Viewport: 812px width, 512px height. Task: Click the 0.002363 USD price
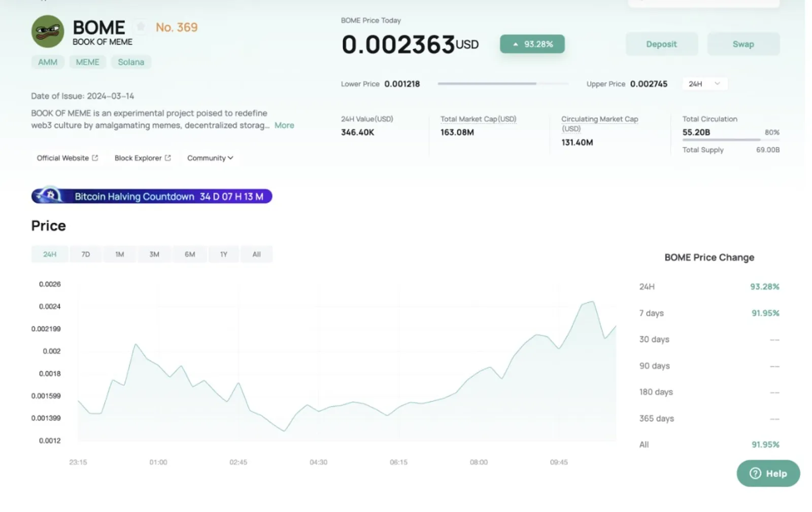tap(410, 44)
